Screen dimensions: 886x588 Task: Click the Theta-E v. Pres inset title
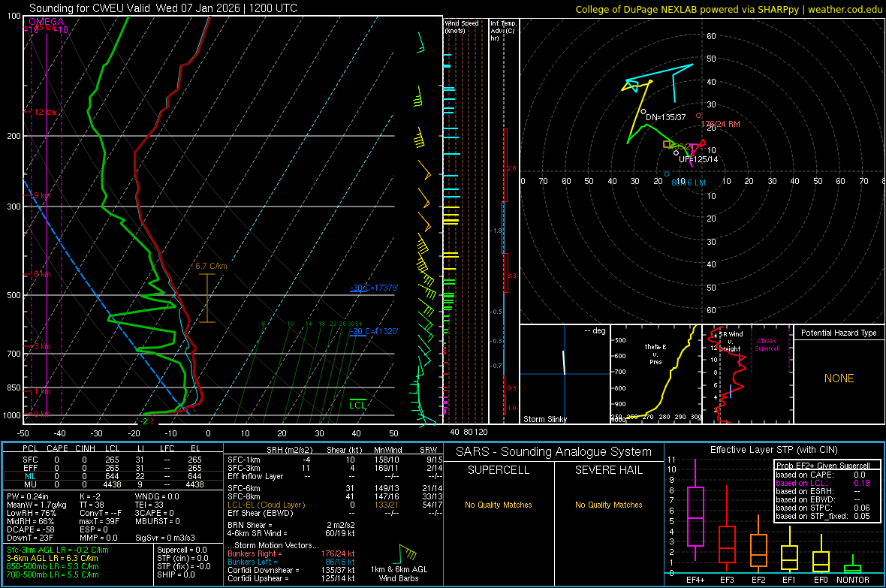click(x=655, y=354)
